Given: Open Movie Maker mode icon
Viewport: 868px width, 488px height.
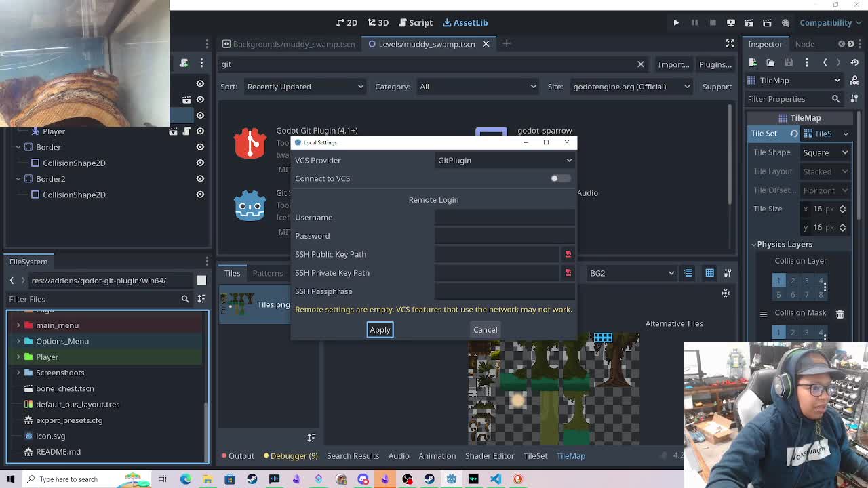Looking at the screenshot, I should coord(785,22).
